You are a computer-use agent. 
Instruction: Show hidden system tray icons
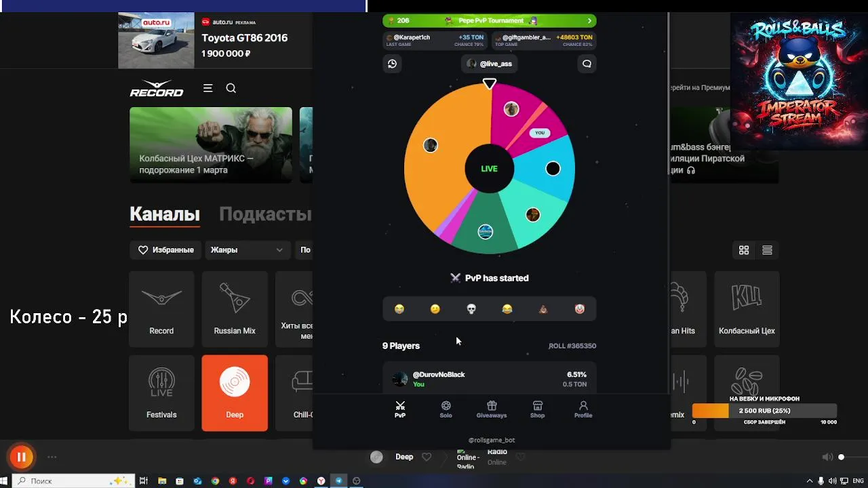[x=810, y=481]
